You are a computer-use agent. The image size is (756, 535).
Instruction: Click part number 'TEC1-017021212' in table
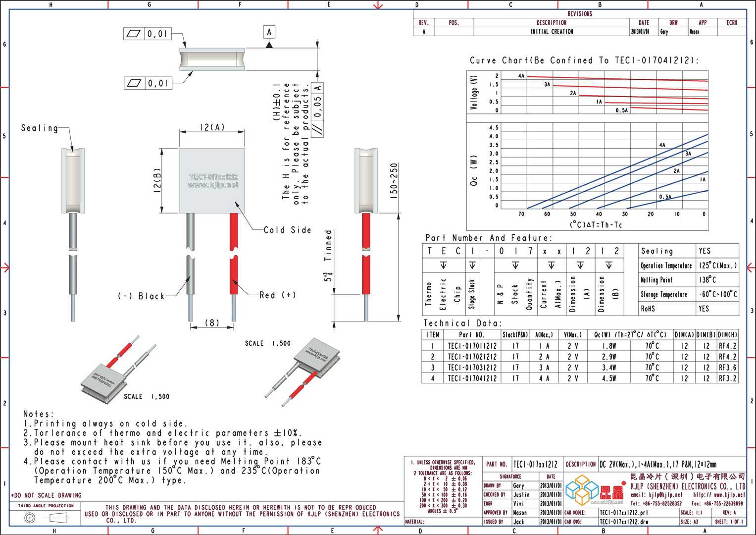[x=472, y=357]
